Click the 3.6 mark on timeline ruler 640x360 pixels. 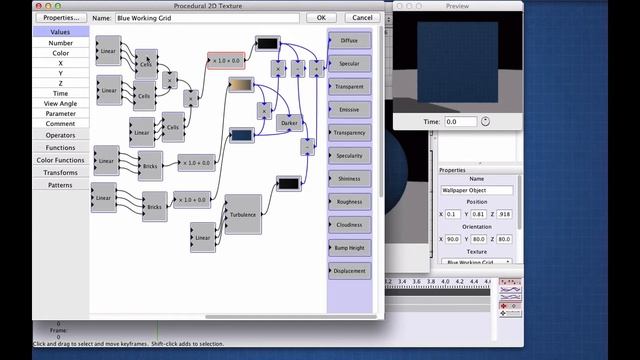416,282
